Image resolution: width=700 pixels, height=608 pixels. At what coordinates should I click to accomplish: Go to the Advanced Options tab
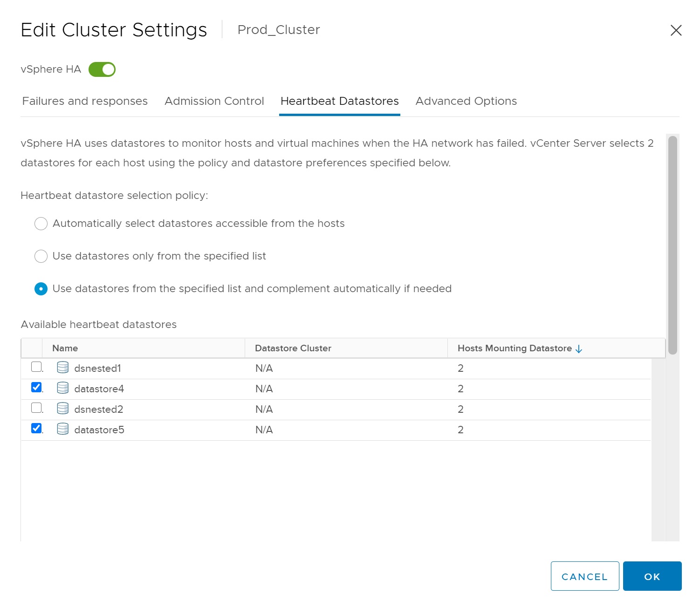[x=466, y=101]
